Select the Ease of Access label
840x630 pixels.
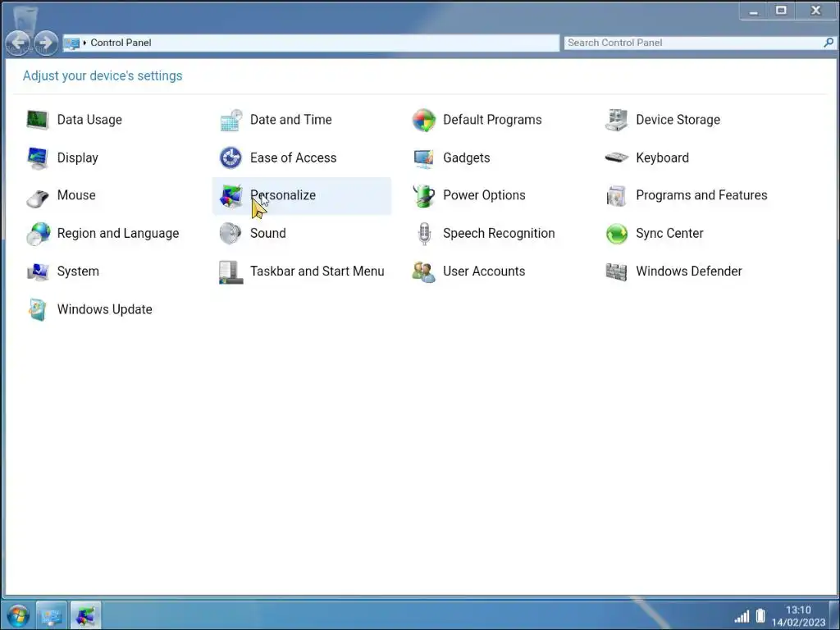point(293,158)
